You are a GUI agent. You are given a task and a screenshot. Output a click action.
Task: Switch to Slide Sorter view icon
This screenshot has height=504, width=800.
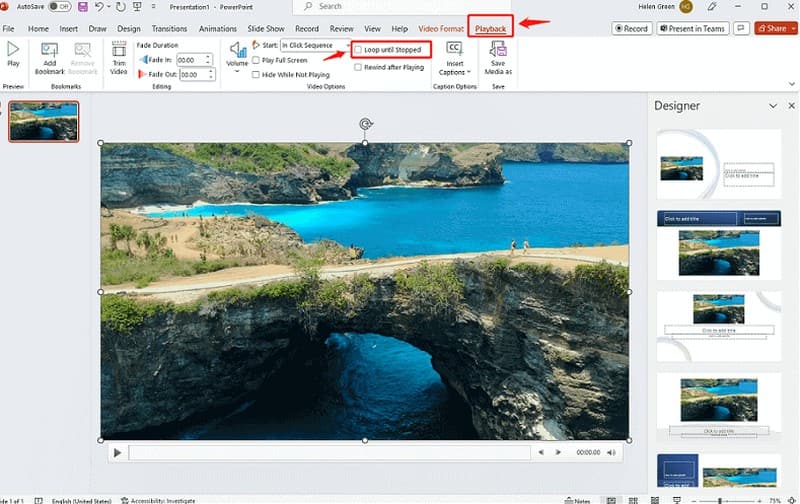(x=633, y=500)
